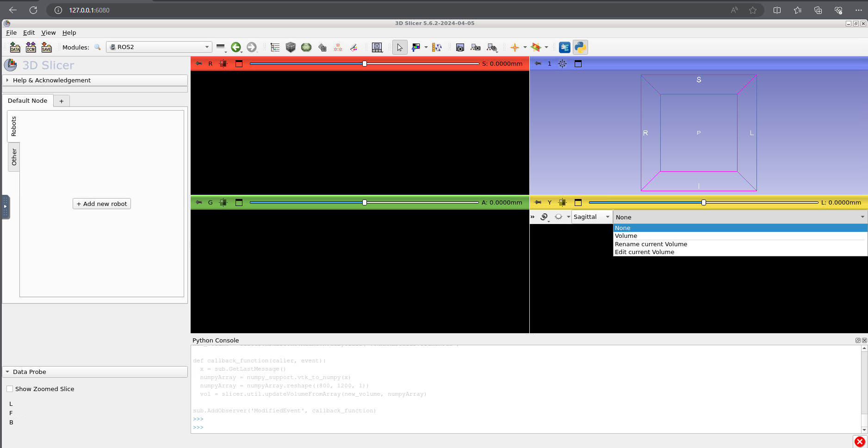Screen dimensions: 868x448
Task: Select highlighted None in dropdown list
Action: click(x=740, y=228)
